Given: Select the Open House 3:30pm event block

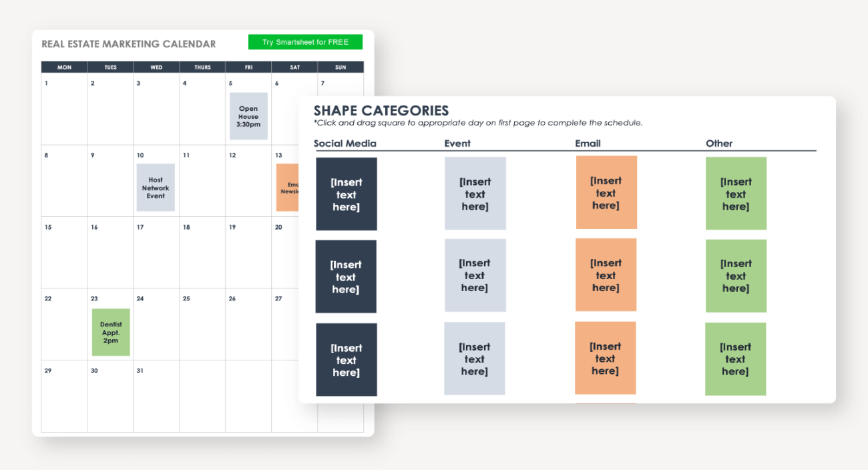Looking at the screenshot, I should pos(248,116).
